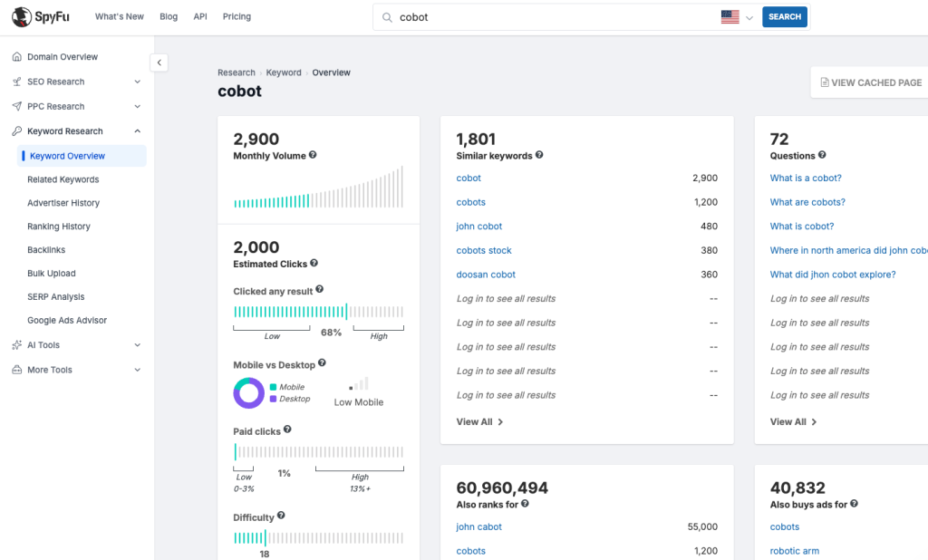928x560 pixels.
Task: Collapse the sidebar with the arrow button
Action: point(159,63)
